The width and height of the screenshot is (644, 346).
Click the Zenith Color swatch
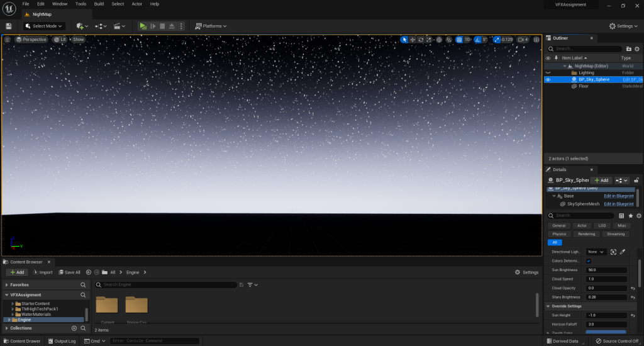[606, 332]
